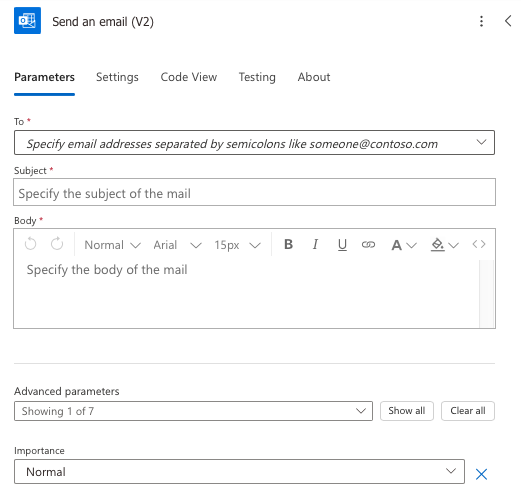Viewport: 521px width, 495px height.
Task: Expand the Normal paragraph style dropdown
Action: pyautogui.click(x=113, y=245)
